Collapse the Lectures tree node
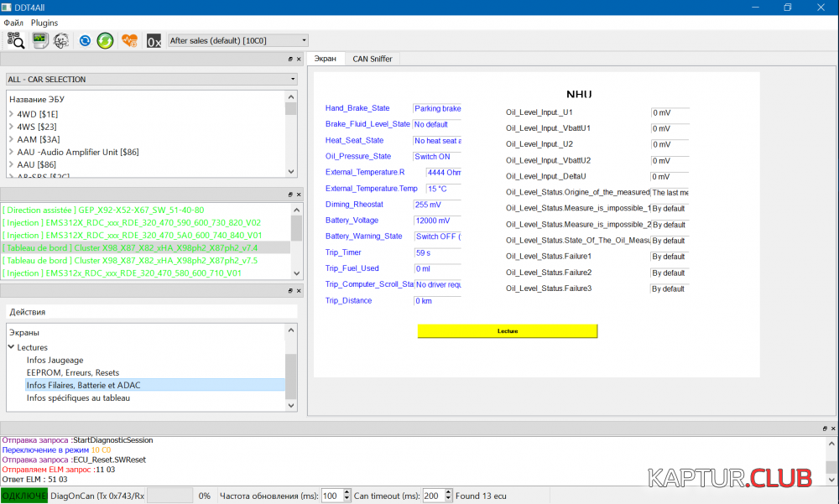 (x=11, y=347)
